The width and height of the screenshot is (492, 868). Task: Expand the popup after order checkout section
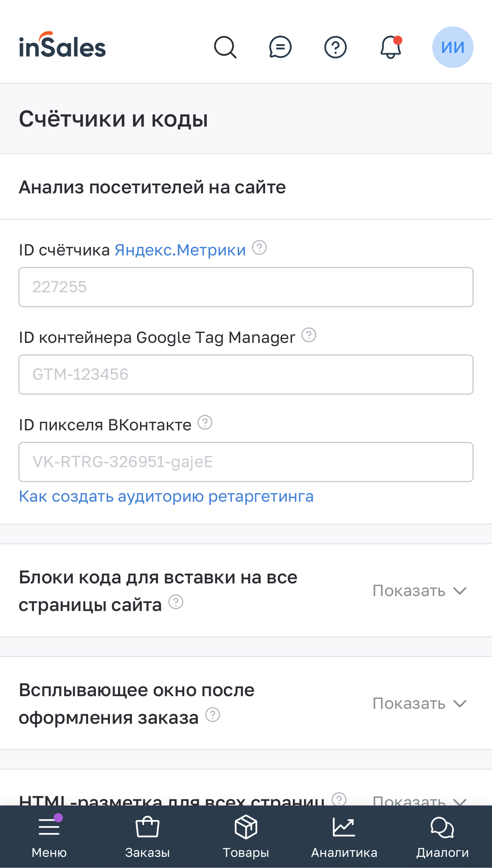tap(420, 703)
